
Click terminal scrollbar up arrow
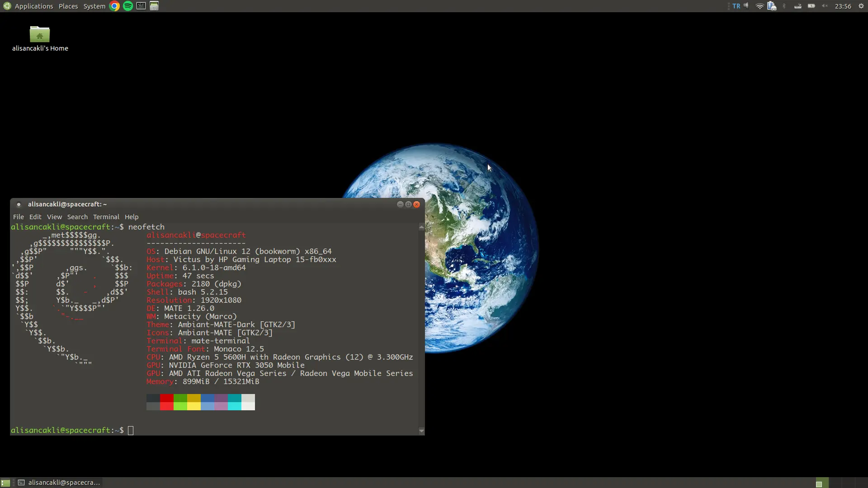click(x=421, y=227)
